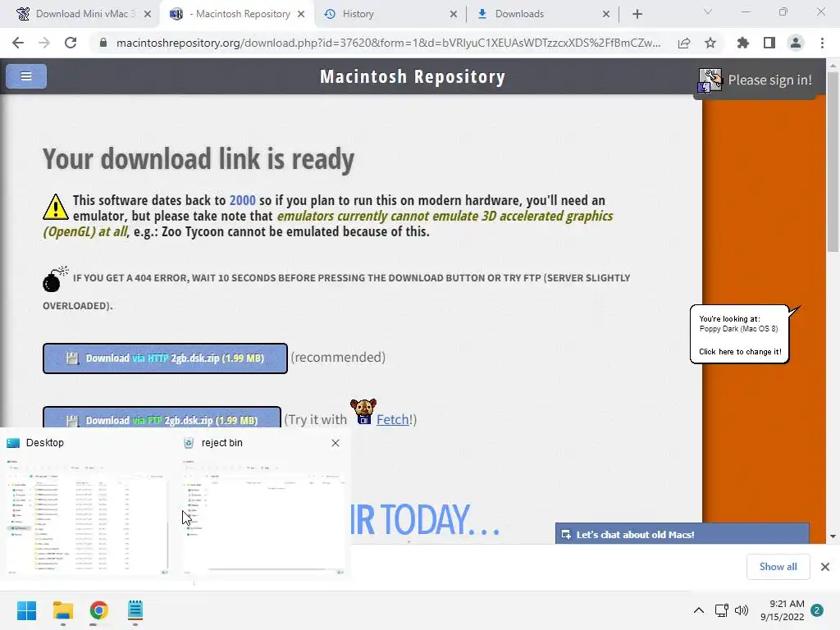Go back to the previous page
The height and width of the screenshot is (630, 840).
coord(18,43)
